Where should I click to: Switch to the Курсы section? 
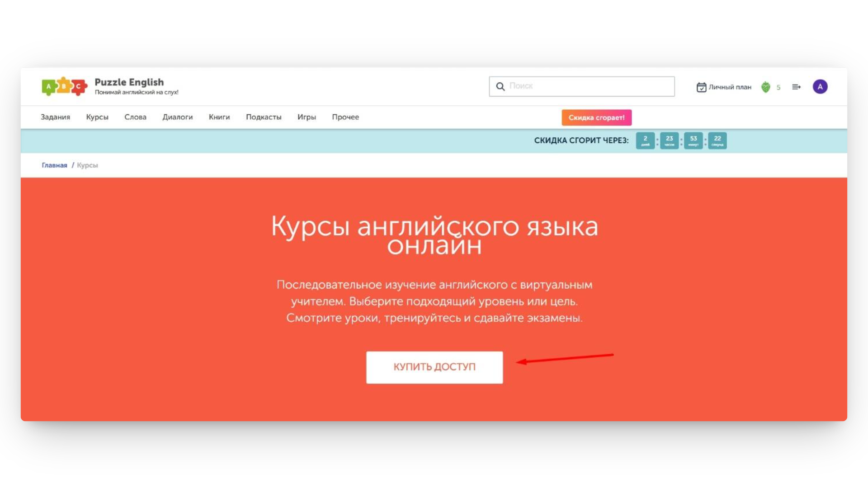pos(97,117)
